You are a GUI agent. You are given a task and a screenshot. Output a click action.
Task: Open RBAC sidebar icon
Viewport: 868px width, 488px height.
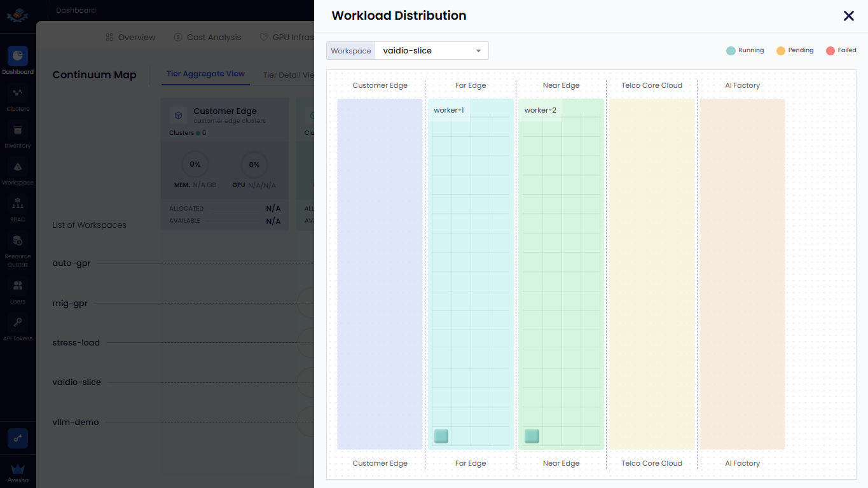click(x=18, y=205)
